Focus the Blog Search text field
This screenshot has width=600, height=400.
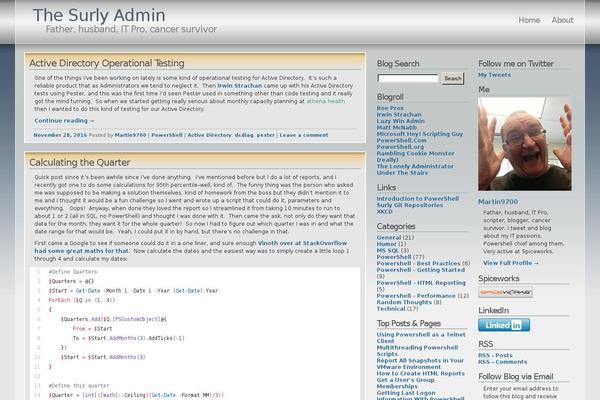[408, 78]
